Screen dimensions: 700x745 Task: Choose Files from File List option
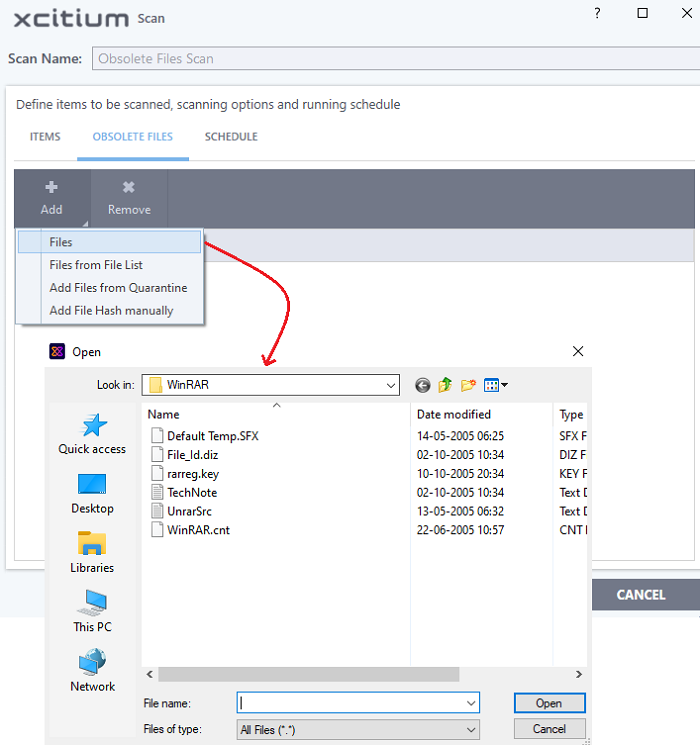click(110, 265)
